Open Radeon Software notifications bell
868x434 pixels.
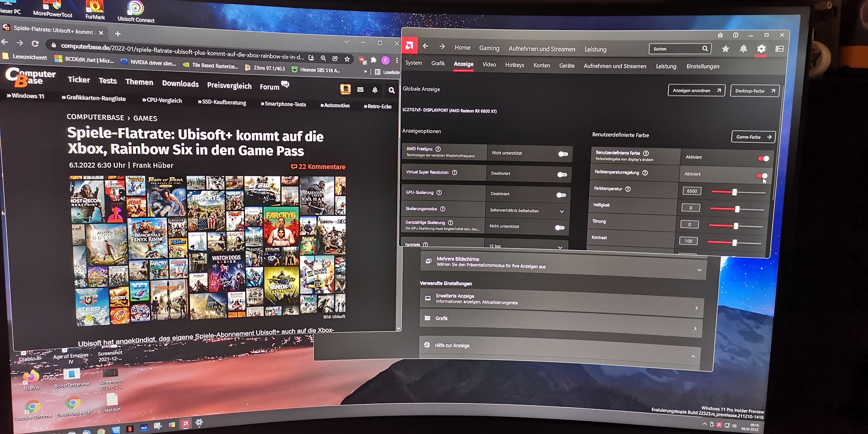(743, 49)
